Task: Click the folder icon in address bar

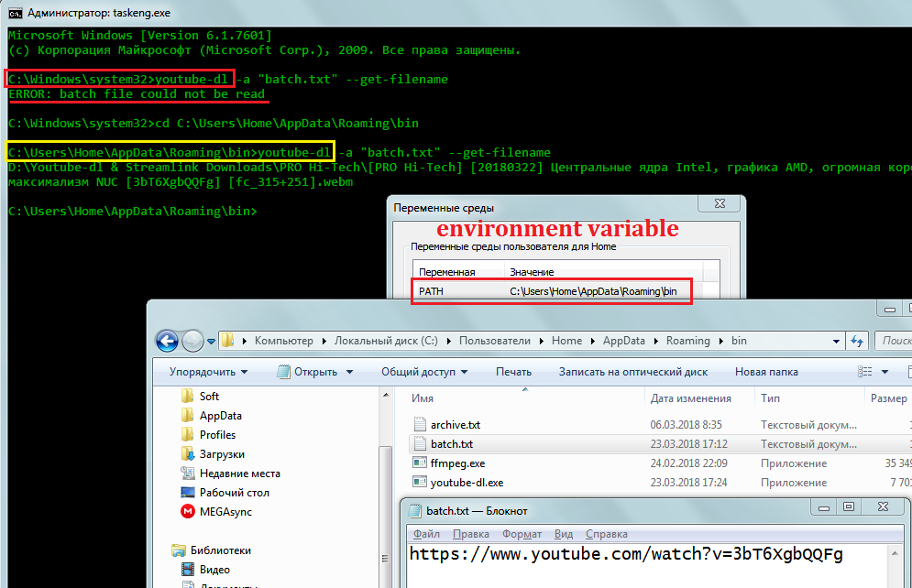Action: click(x=228, y=341)
